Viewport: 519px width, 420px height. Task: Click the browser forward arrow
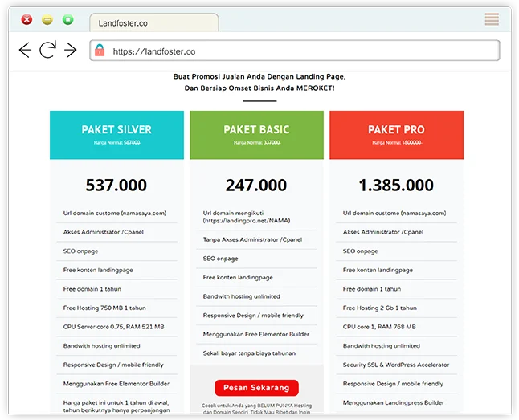pos(71,51)
